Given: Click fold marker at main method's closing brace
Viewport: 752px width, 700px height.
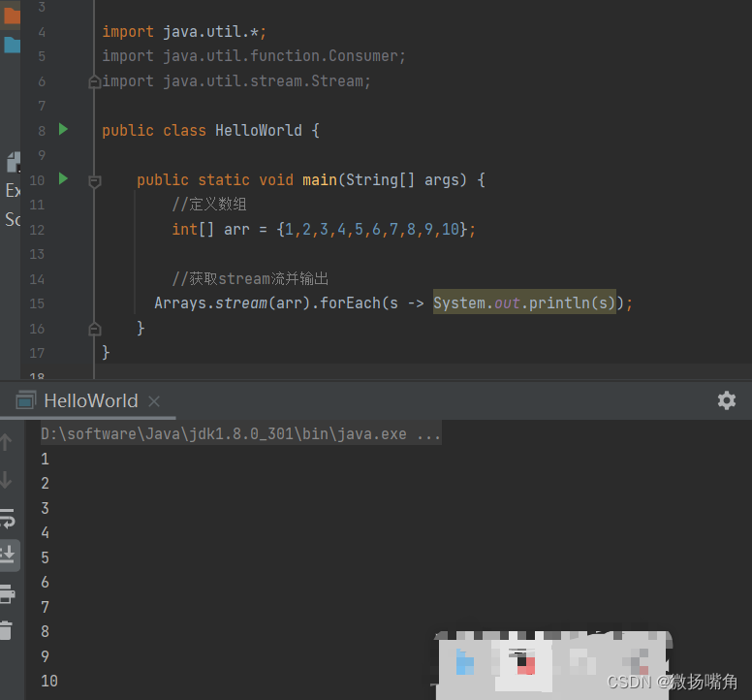Looking at the screenshot, I should coord(94,329).
